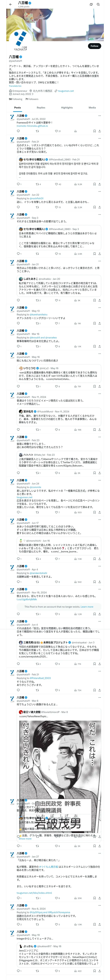Go back using the top-left arrow

click(10, 5)
